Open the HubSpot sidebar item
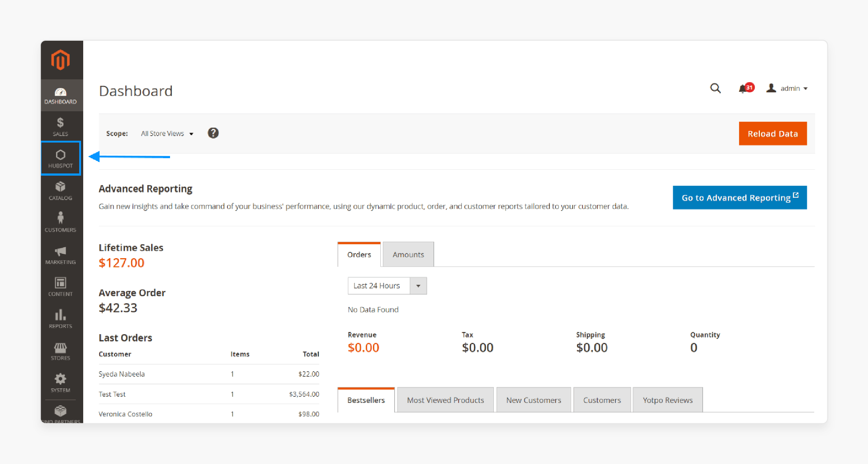The image size is (868, 464). click(x=61, y=159)
